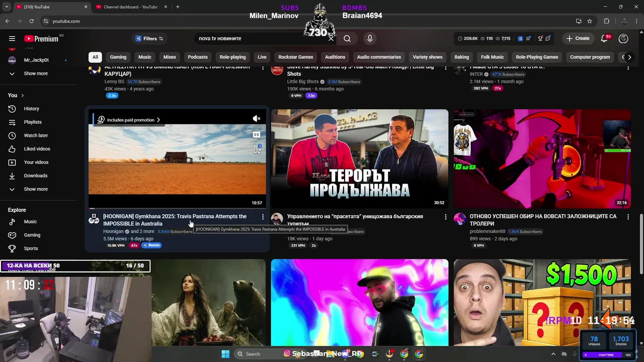Open the Little Big Shots channel link
This screenshot has width=644, height=362.
click(x=303, y=81)
